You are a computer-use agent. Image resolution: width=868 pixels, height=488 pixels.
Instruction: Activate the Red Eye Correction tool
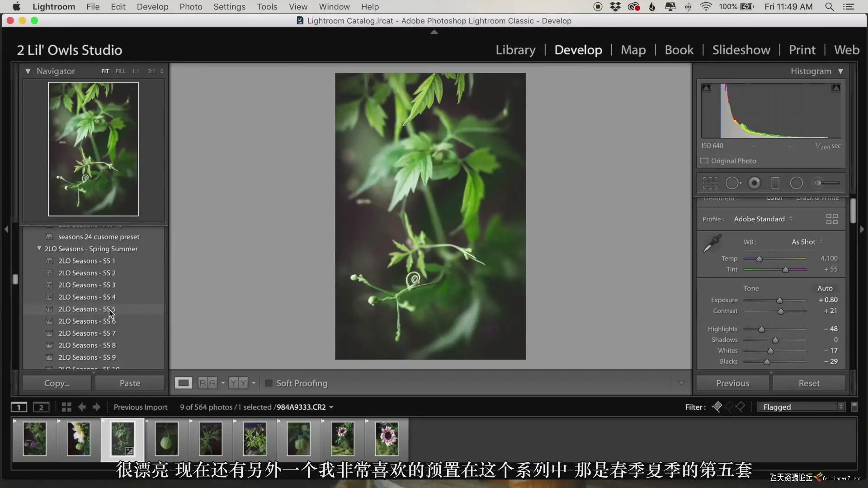(x=754, y=183)
